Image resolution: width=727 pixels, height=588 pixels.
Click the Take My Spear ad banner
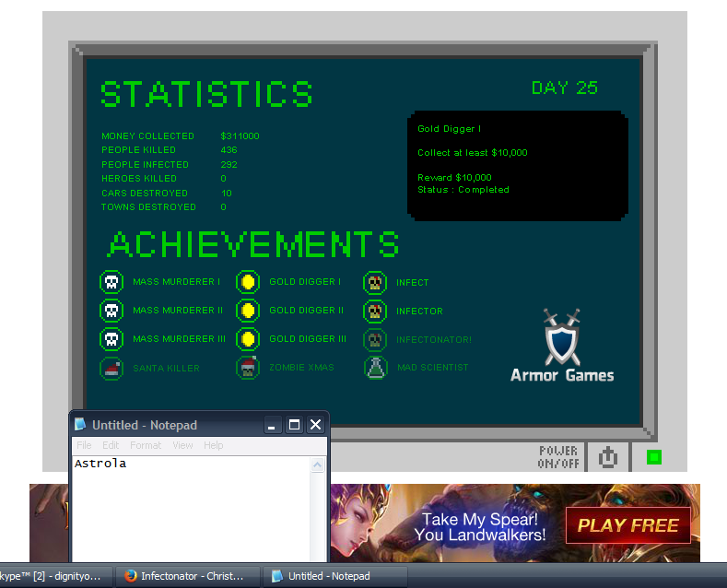480,527
